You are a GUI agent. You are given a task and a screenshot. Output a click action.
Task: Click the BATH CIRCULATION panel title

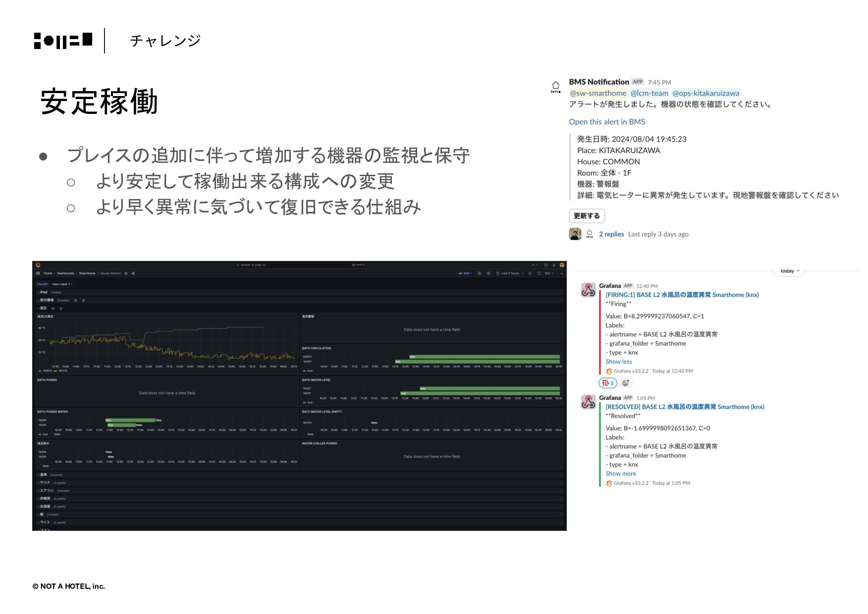click(x=317, y=348)
